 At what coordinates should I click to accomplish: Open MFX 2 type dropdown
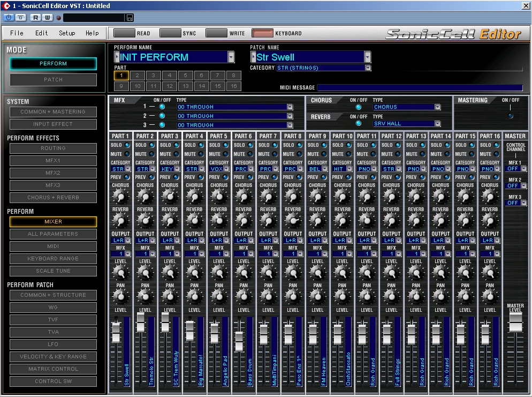pos(290,116)
